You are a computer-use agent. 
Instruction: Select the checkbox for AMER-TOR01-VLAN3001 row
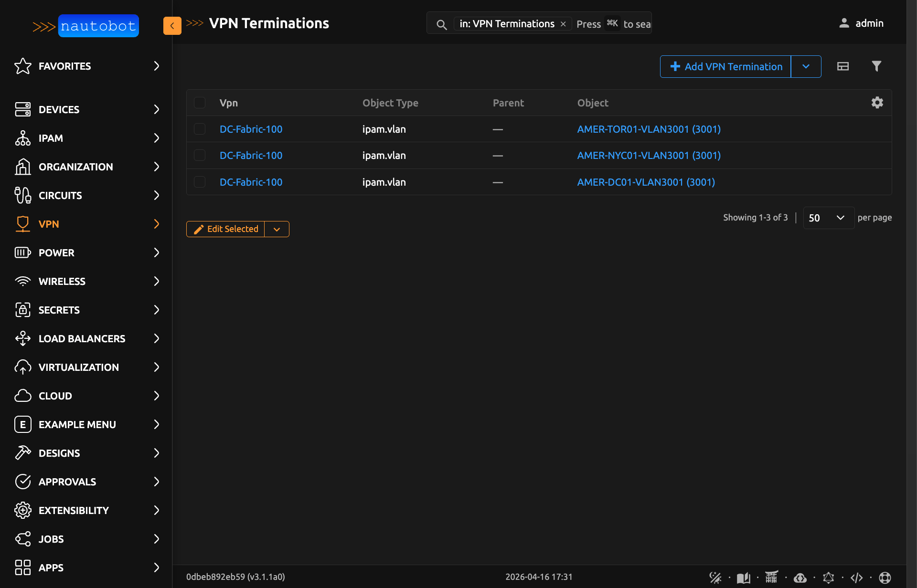(200, 129)
